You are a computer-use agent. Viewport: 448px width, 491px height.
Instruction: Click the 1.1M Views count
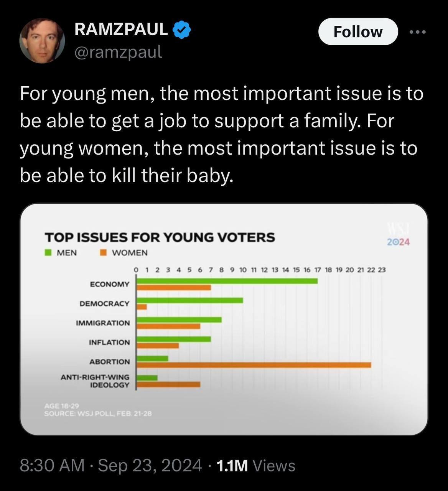point(256,466)
